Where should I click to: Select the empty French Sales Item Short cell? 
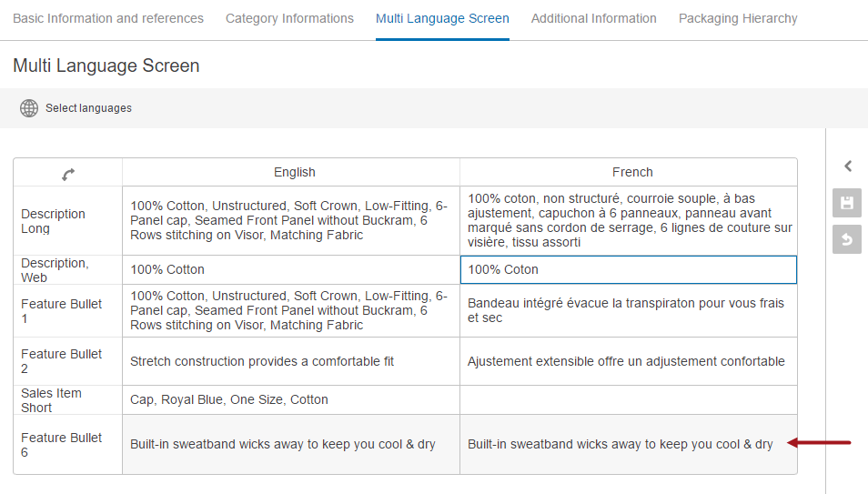(629, 400)
